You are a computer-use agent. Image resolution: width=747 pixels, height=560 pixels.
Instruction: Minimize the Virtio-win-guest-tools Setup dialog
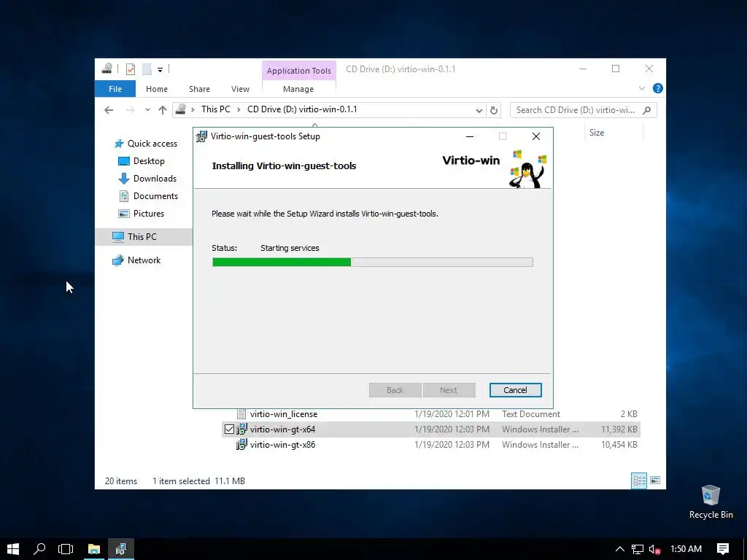pyautogui.click(x=470, y=136)
